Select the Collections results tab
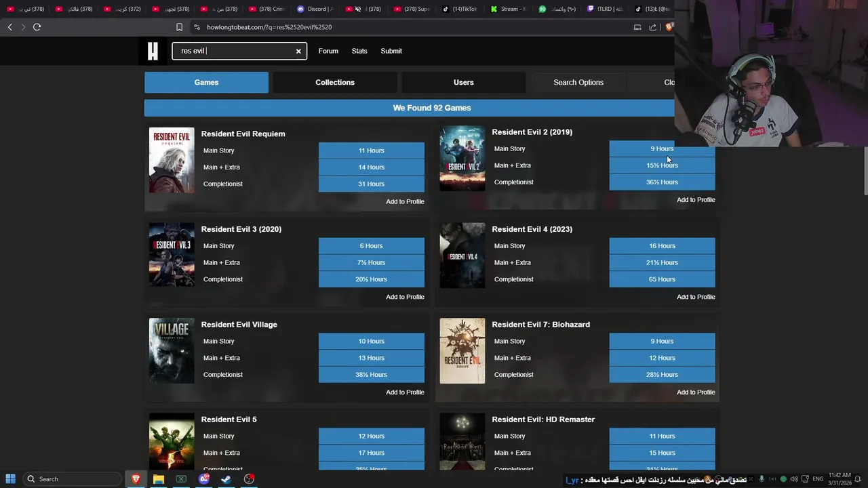 click(335, 82)
